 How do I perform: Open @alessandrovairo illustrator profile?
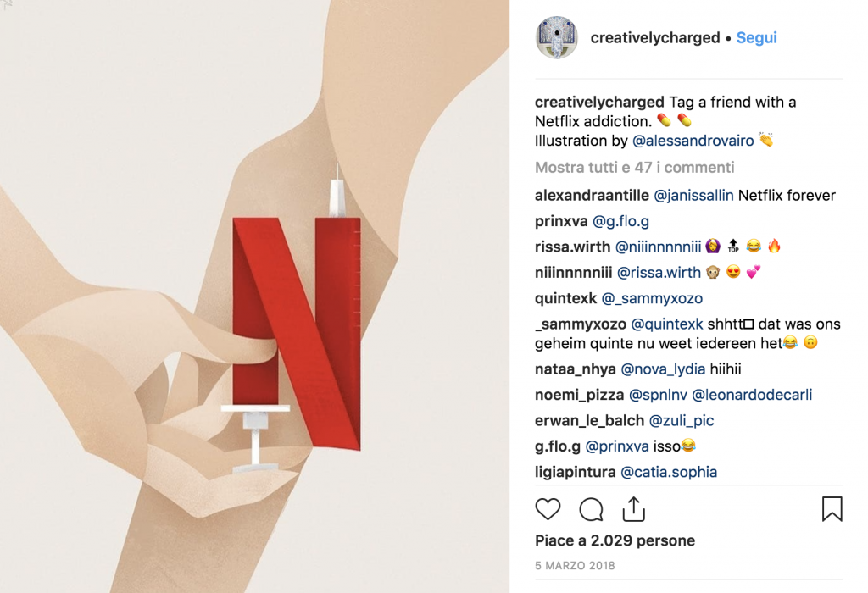pos(693,141)
